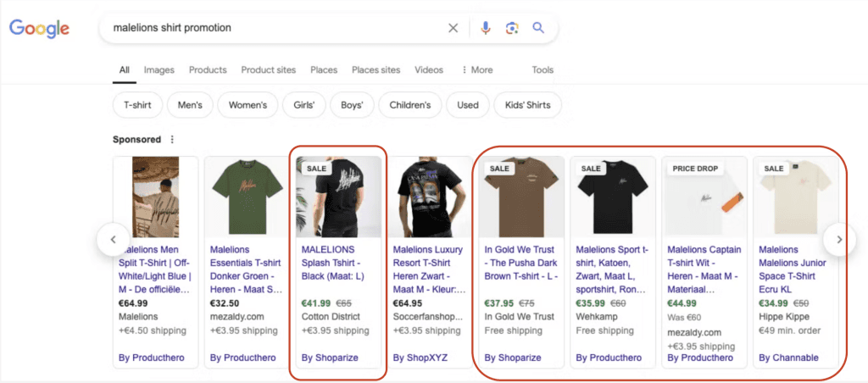Open the Luxury Resort T-Shirt image
The image size is (868, 383).
click(430, 197)
